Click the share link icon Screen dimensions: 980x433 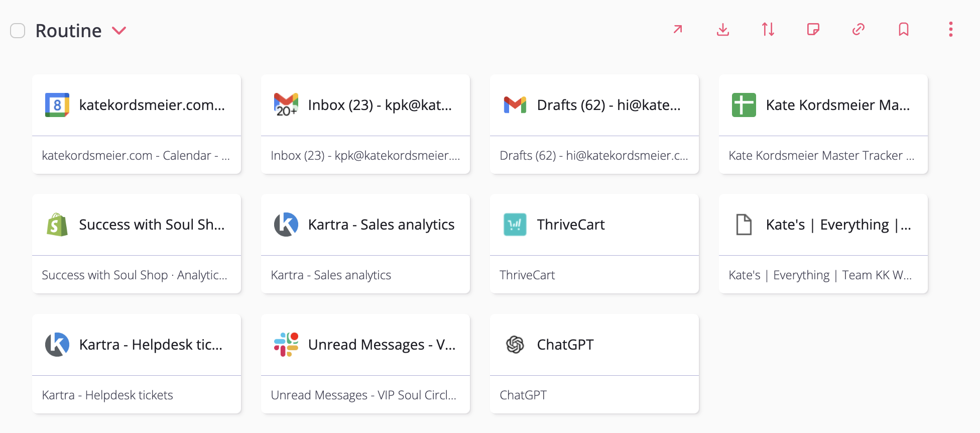click(859, 29)
